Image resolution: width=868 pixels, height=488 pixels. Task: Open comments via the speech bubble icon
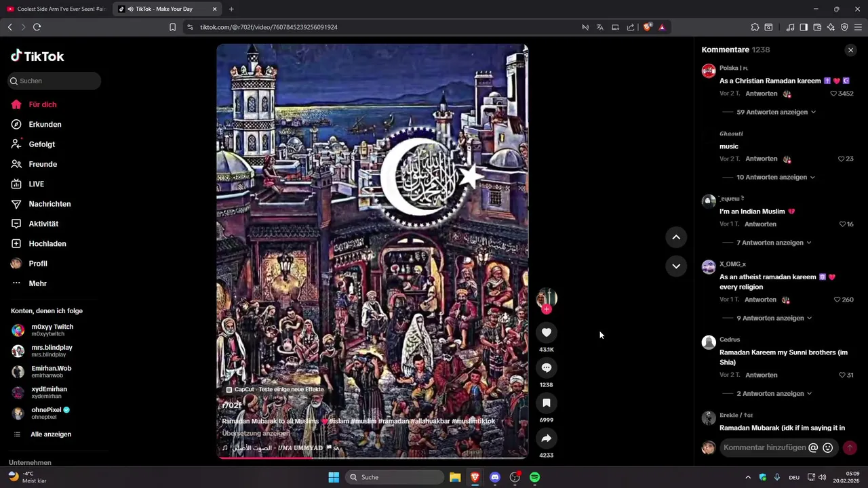pos(547,367)
